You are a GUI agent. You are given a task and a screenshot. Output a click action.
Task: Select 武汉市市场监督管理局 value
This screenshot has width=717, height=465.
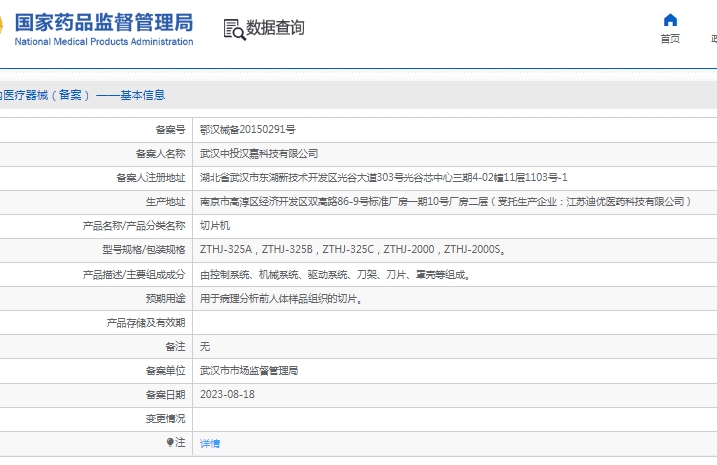tap(249, 370)
